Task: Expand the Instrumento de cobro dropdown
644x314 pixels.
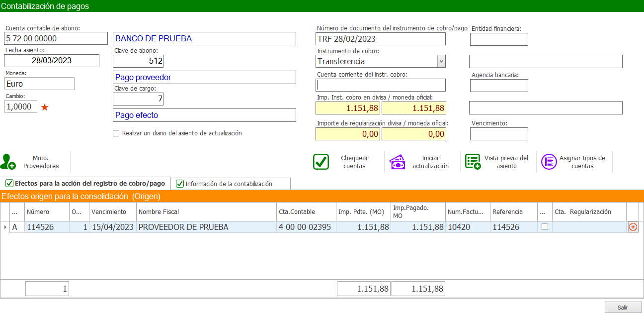Action: [441, 61]
